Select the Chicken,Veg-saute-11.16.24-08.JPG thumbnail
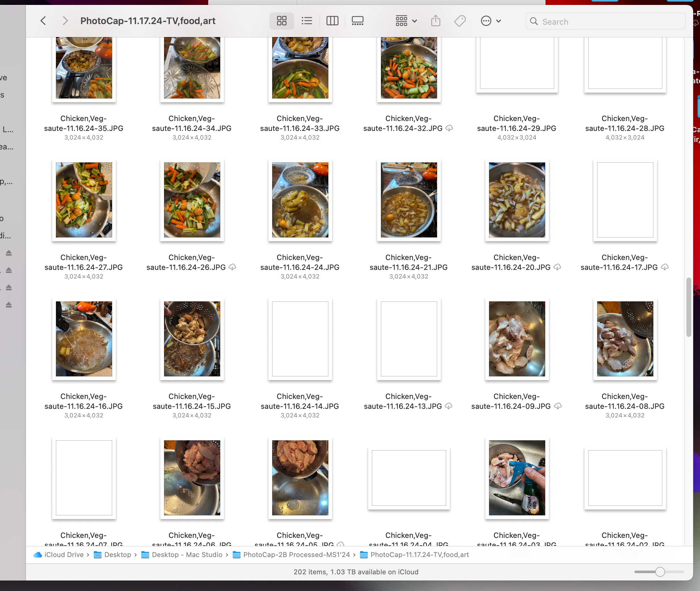This screenshot has width=700, height=591. tap(625, 339)
